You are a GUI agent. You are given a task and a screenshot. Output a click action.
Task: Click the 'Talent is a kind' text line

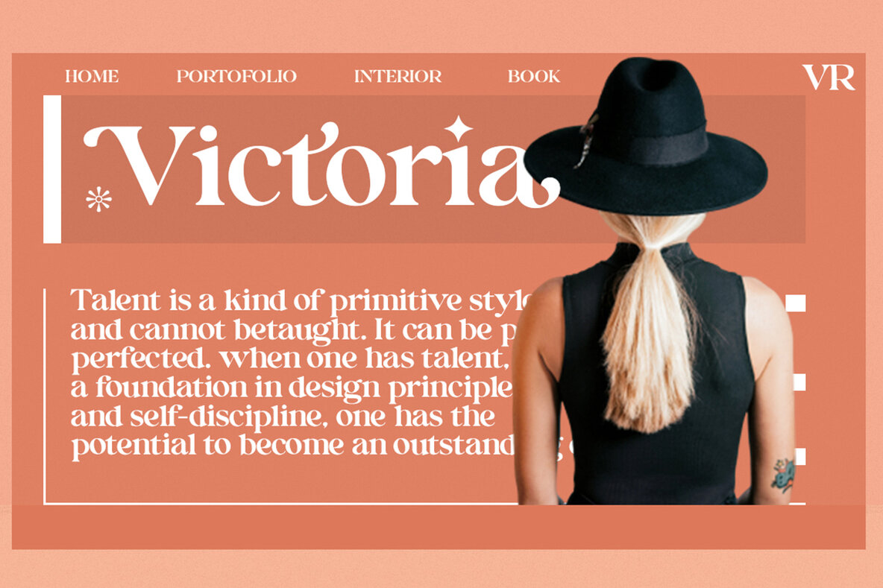pyautogui.click(x=301, y=300)
